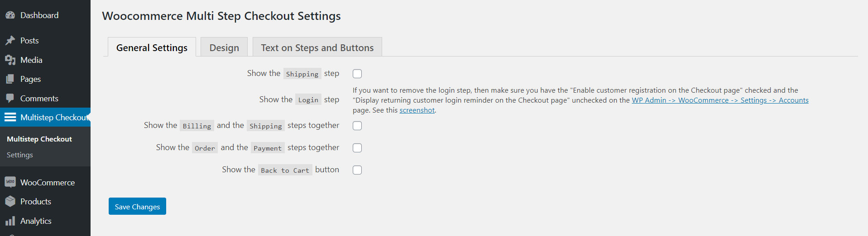
Task: Click the Analytics bar chart icon
Action: (x=10, y=221)
